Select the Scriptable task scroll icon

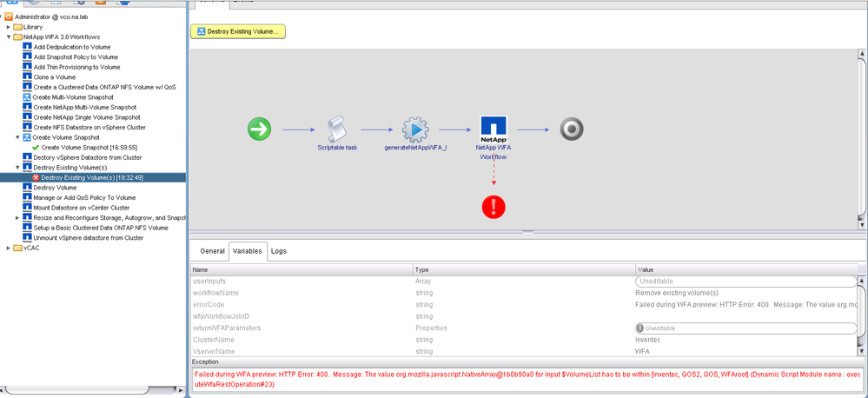[x=336, y=129]
